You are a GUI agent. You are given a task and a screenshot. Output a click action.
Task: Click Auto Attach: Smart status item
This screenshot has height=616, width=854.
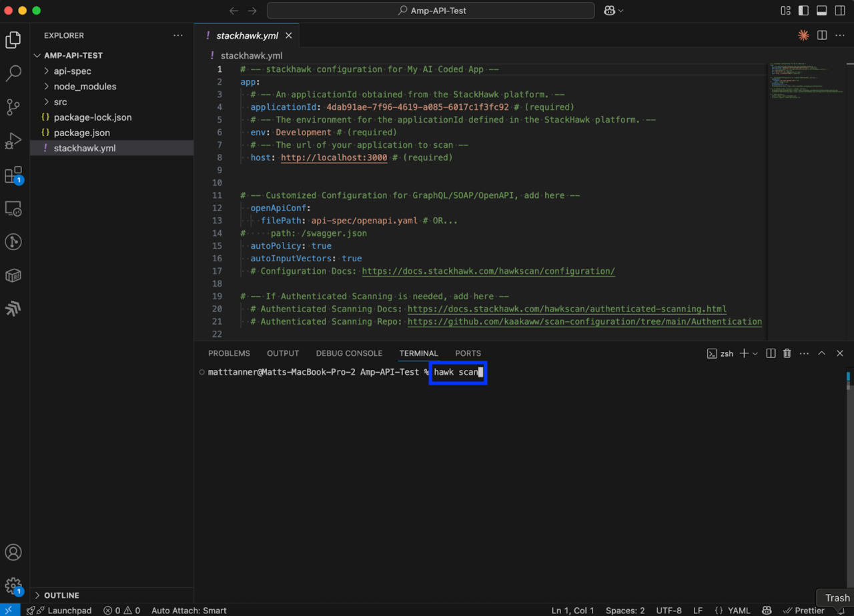(x=189, y=610)
